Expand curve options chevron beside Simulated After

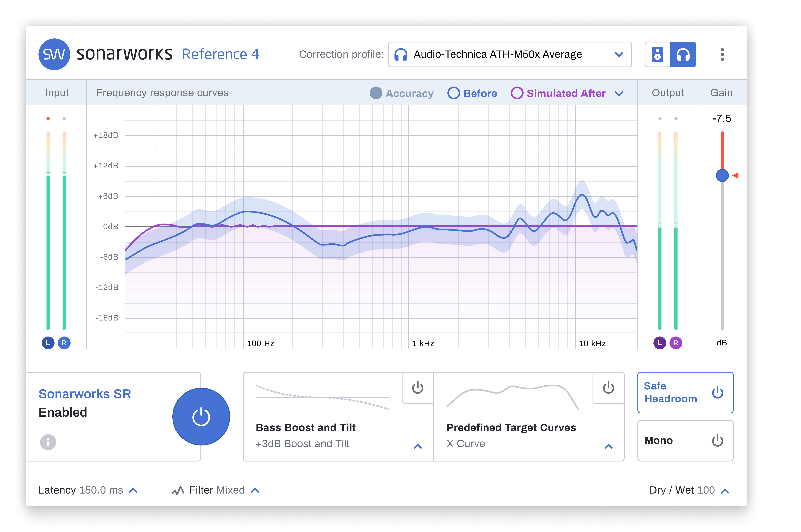(619, 94)
